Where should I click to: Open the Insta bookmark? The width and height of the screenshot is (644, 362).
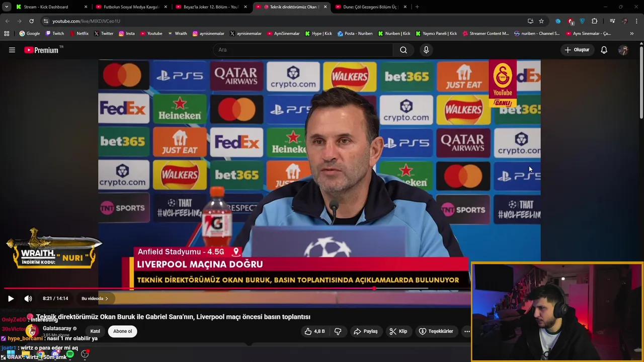pyautogui.click(x=127, y=34)
